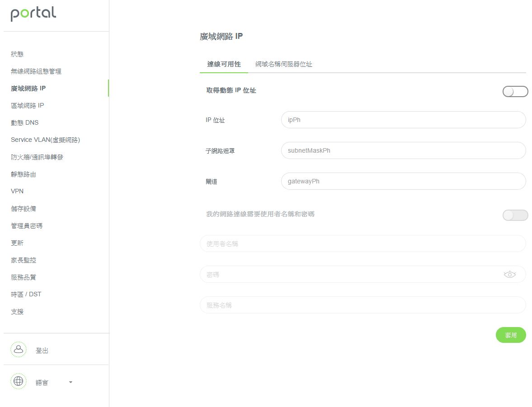Click the IP 位址 field label

point(215,120)
